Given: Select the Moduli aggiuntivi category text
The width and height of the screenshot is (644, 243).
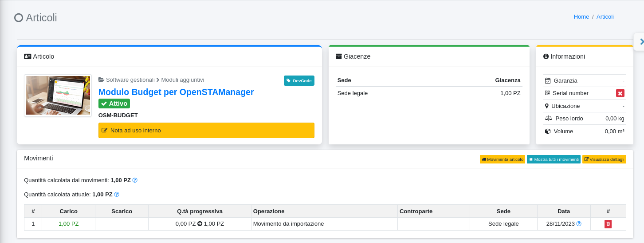Looking at the screenshot, I should pos(183,80).
